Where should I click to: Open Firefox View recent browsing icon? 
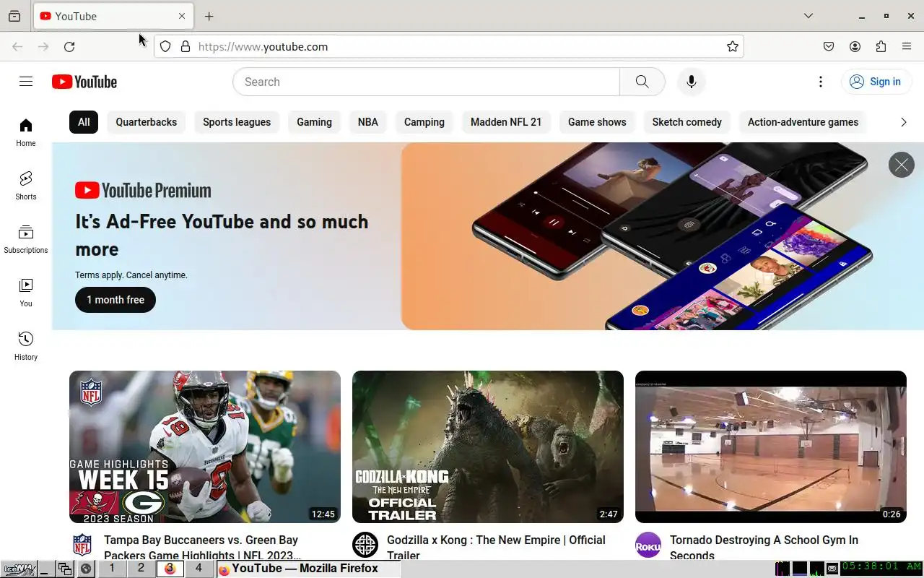tap(14, 16)
